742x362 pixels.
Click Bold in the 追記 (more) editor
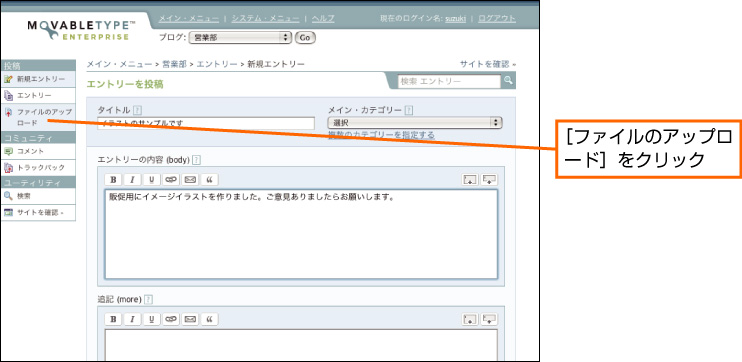click(x=113, y=319)
